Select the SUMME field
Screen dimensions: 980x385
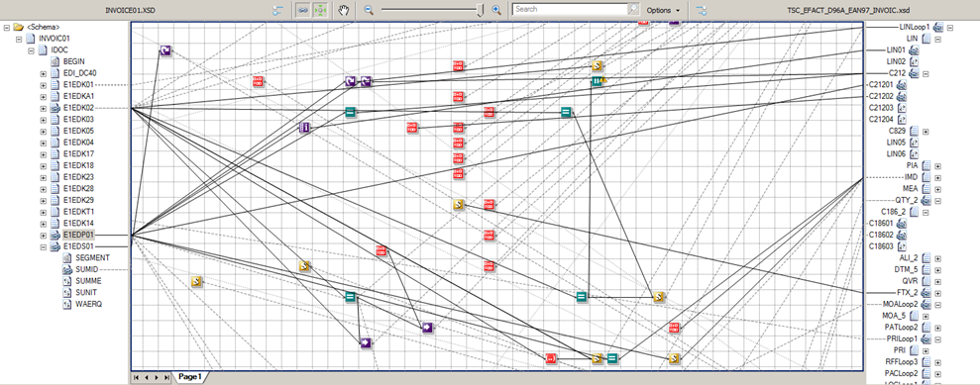click(x=89, y=281)
